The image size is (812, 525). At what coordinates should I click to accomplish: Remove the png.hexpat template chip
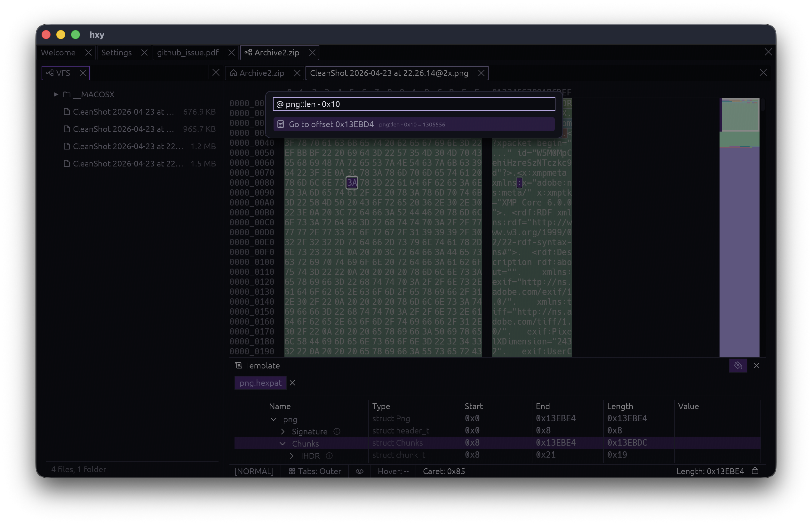[292, 383]
